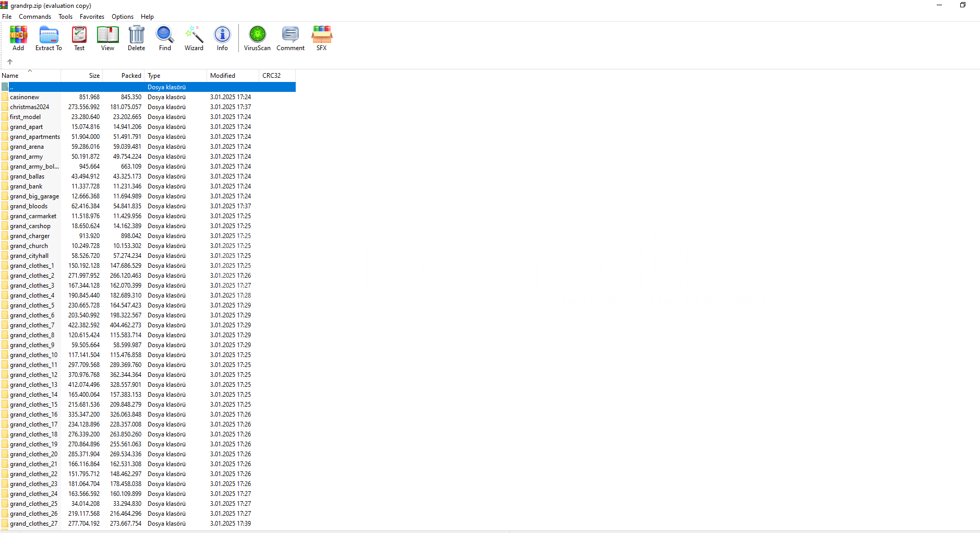Go up one folder level arrow
Viewport: 980px width, 533px height.
[10, 62]
